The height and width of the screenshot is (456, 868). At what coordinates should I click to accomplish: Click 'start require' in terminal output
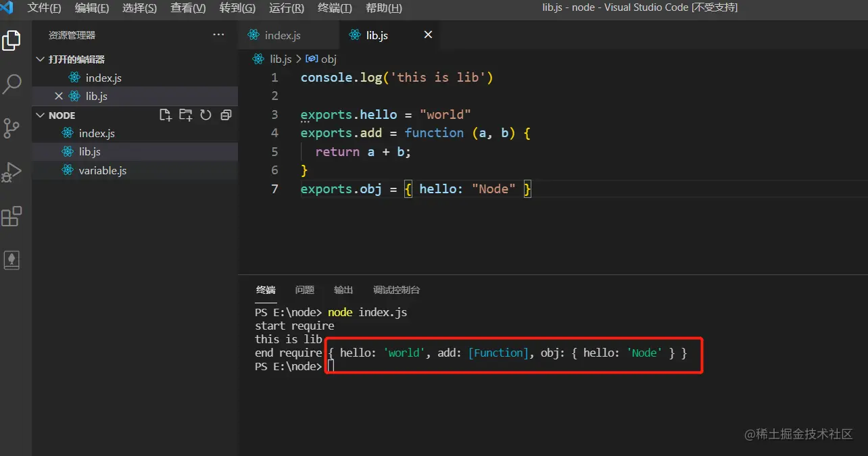(x=295, y=326)
